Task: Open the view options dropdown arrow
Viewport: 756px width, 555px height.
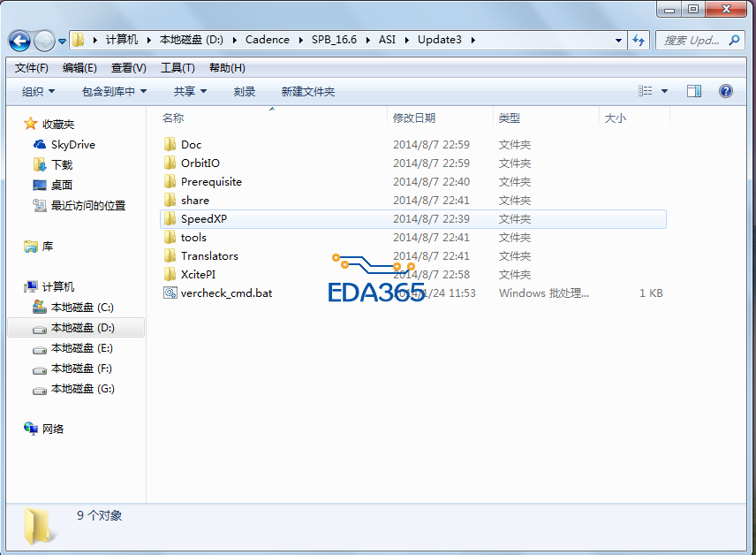Action: (x=664, y=91)
